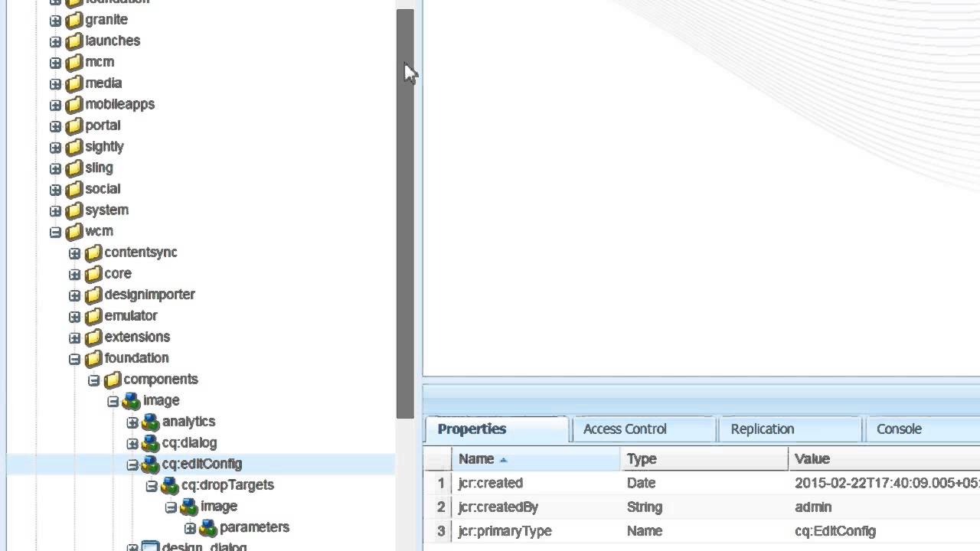Click the granite folder icon
This screenshot has height=551, width=980.
(74, 20)
